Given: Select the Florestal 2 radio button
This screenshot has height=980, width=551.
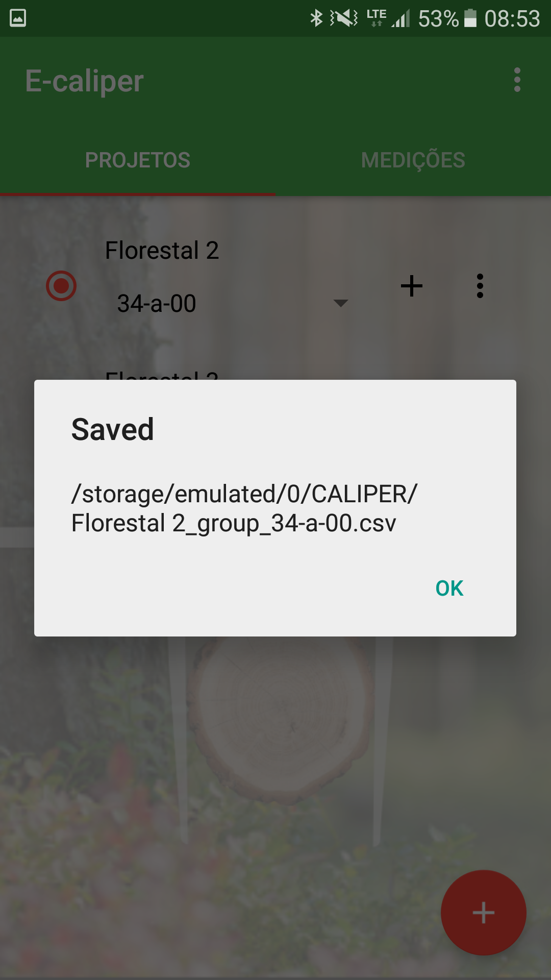Looking at the screenshot, I should pos(61,286).
